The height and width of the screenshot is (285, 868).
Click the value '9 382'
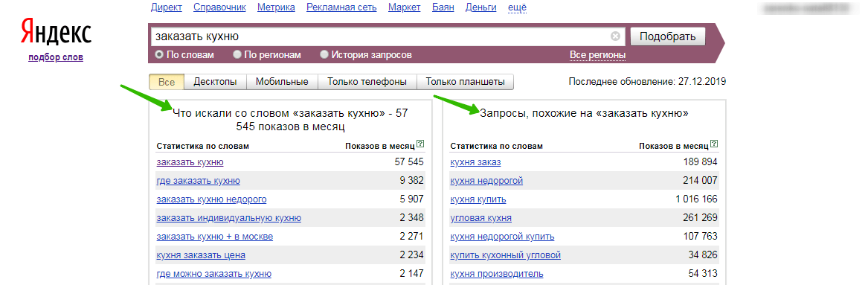point(412,181)
